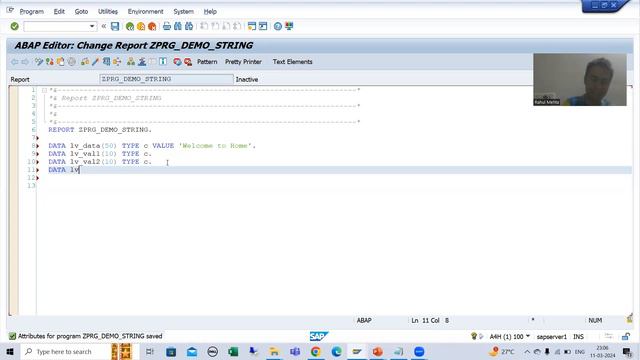Click inside the transaction command field
640x360 pixels.
[56, 26]
